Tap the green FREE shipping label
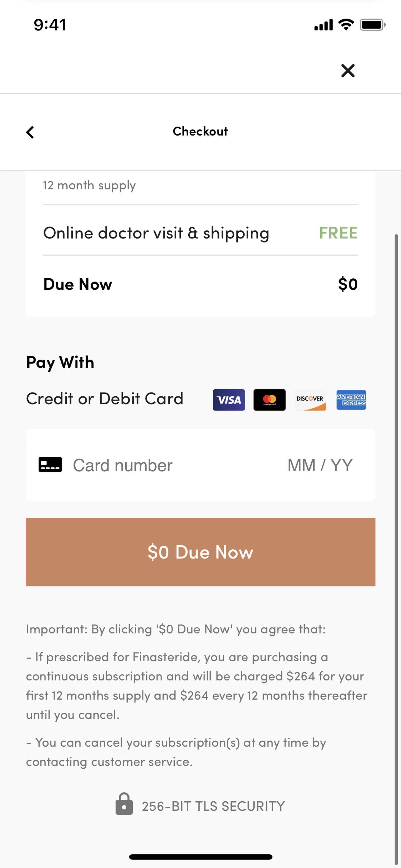The height and width of the screenshot is (868, 401). point(338,233)
